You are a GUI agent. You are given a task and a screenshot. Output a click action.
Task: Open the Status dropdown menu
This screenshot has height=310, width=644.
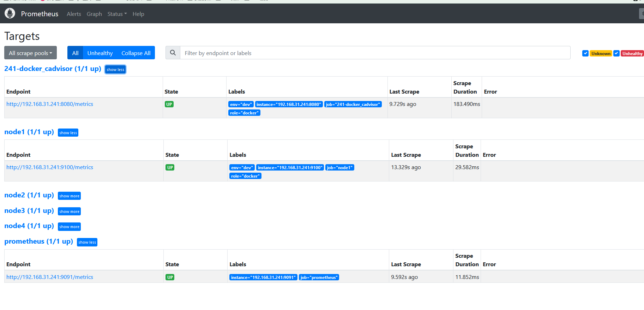click(x=117, y=14)
